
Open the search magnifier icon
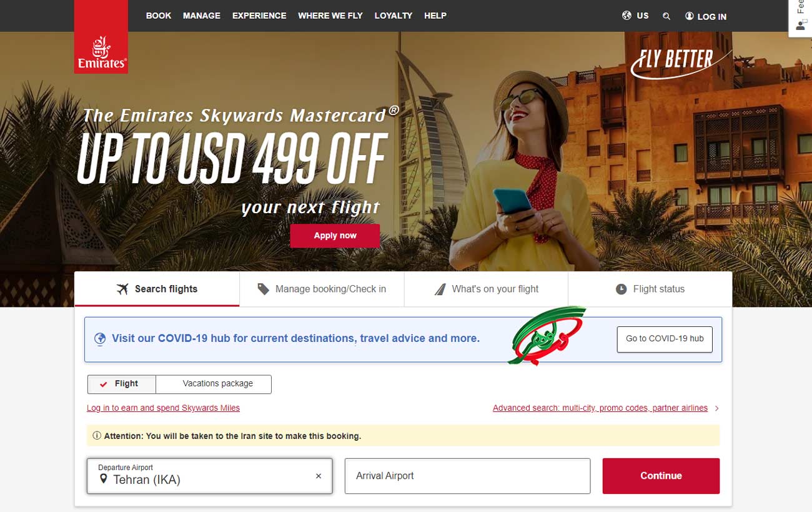point(666,16)
